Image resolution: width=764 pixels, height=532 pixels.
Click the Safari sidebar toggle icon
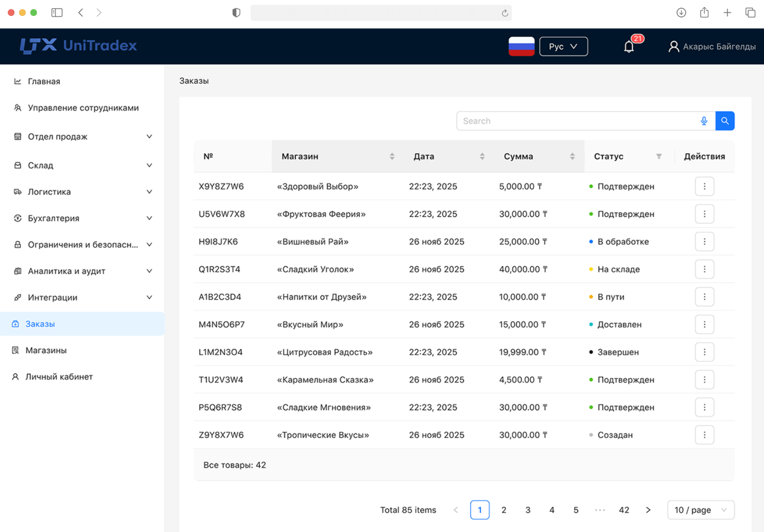[57, 12]
